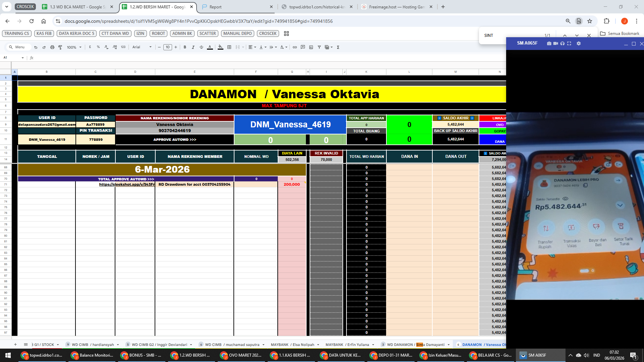Viewport: 644px width, 362px height.
Task: Open the zoom 100% dropdown
Action: [74, 47]
